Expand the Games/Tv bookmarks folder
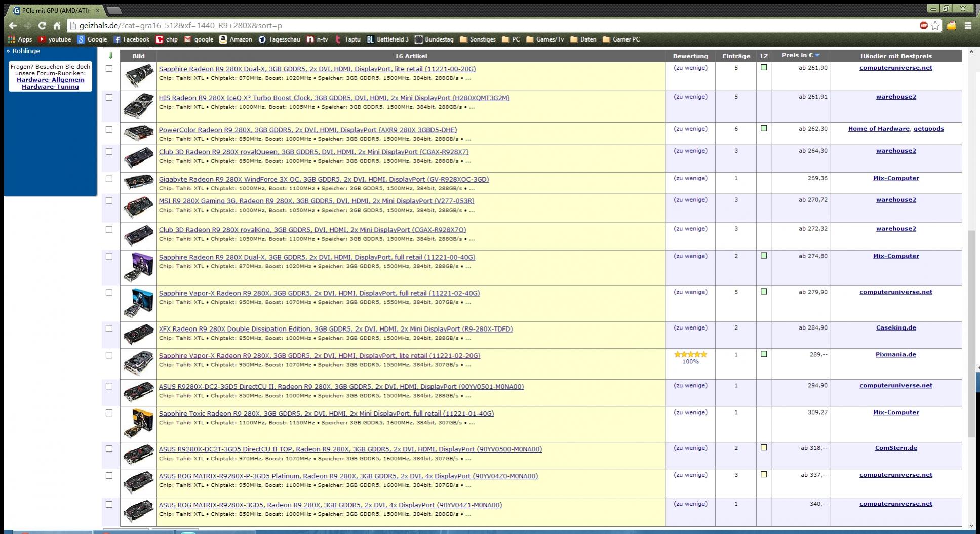The height and width of the screenshot is (534, 980). click(x=545, y=39)
